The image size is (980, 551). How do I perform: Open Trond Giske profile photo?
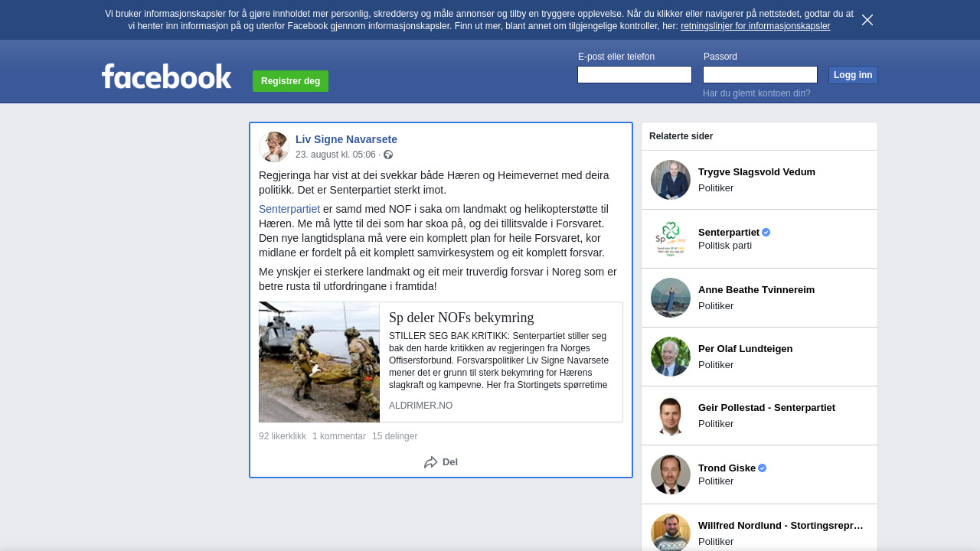[671, 474]
